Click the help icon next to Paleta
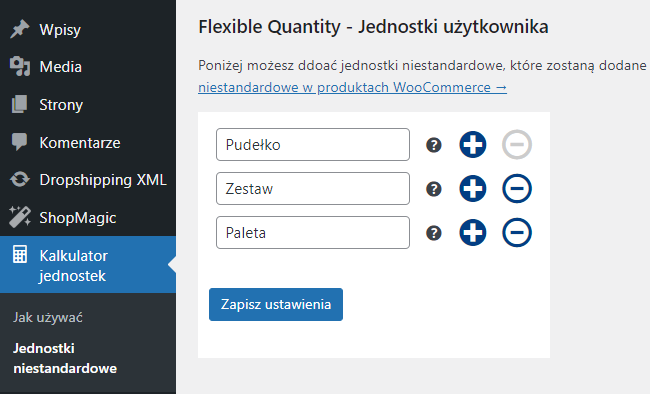The height and width of the screenshot is (394, 650). click(434, 233)
